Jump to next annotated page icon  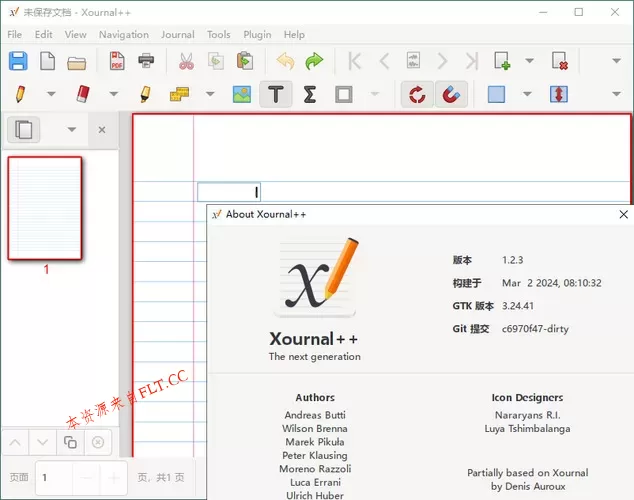pyautogui.click(x=413, y=61)
